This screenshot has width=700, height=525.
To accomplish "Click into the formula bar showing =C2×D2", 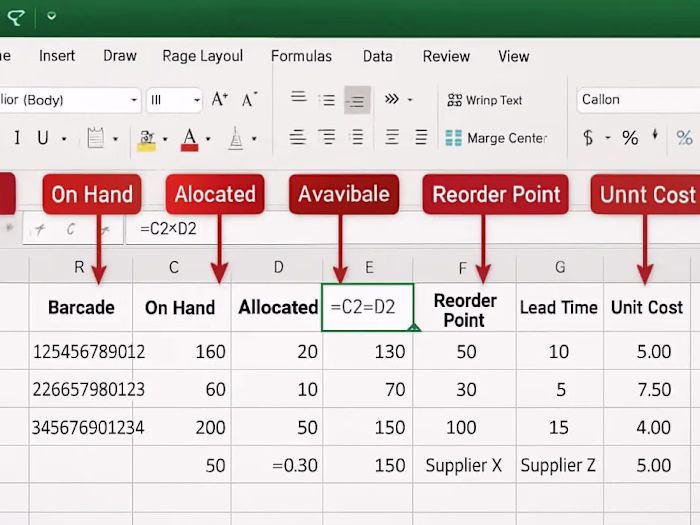I will 413,229.
